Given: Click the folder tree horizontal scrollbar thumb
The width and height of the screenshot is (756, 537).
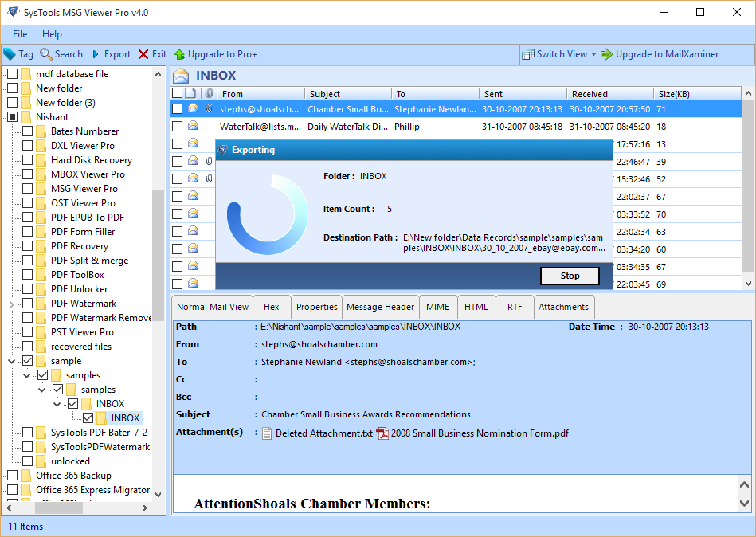Looking at the screenshot, I should pyautogui.click(x=58, y=508).
